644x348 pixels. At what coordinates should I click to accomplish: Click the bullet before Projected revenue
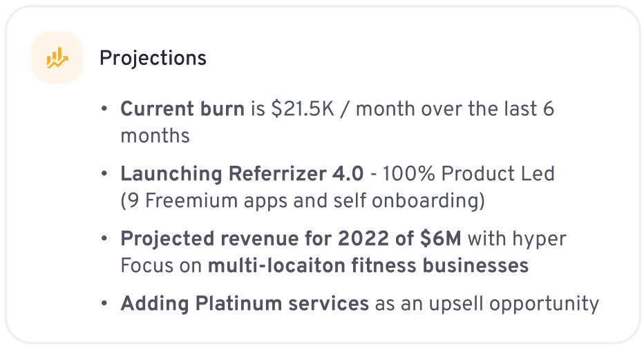(x=104, y=238)
